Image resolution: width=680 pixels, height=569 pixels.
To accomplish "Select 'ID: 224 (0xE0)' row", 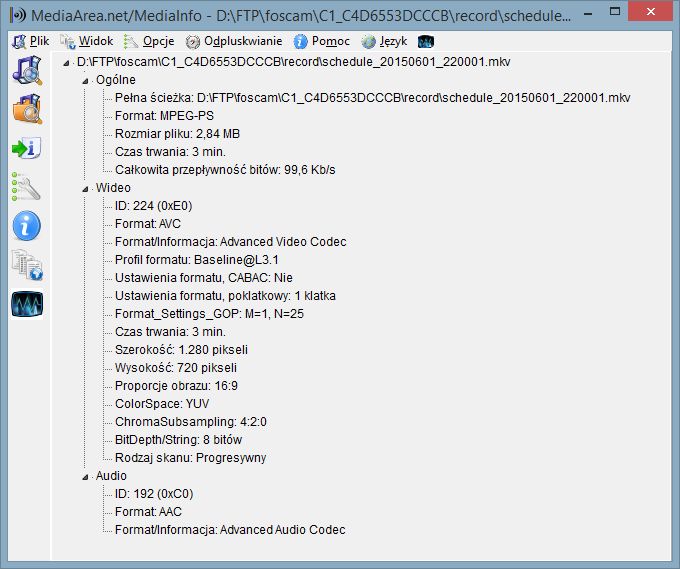I will 154,206.
